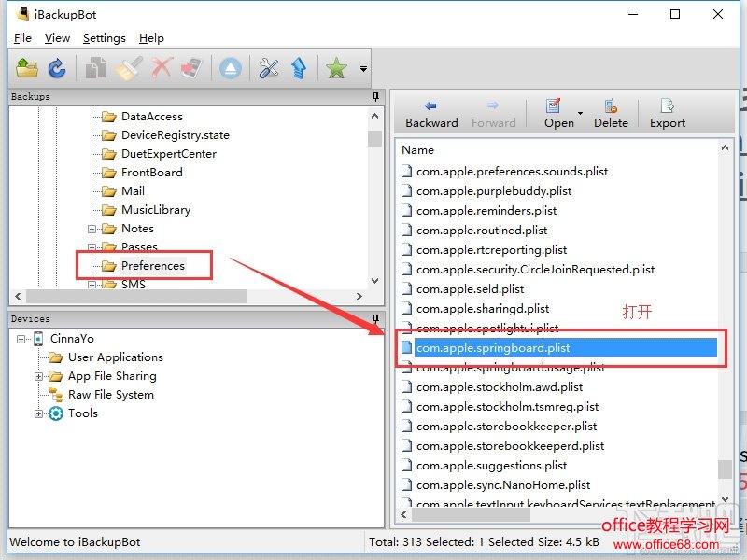Click the Export file icon
This screenshot has height=560, width=747.
coord(667,106)
